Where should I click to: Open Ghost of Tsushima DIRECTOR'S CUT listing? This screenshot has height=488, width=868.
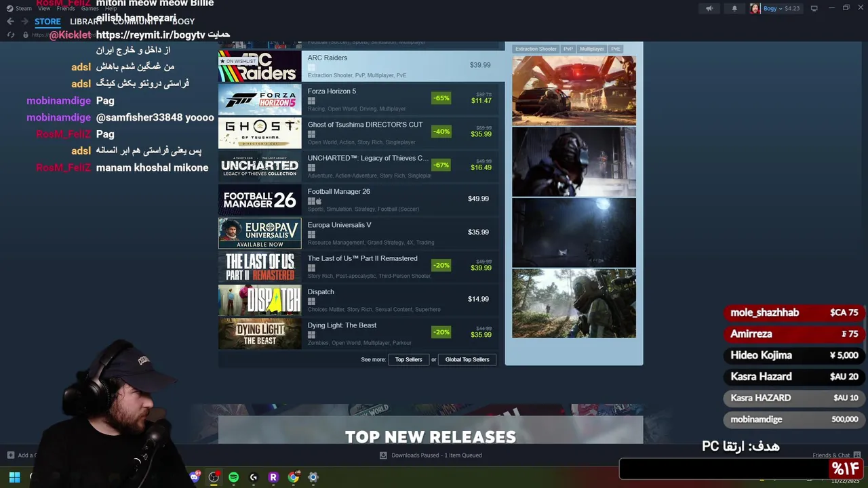(x=358, y=133)
